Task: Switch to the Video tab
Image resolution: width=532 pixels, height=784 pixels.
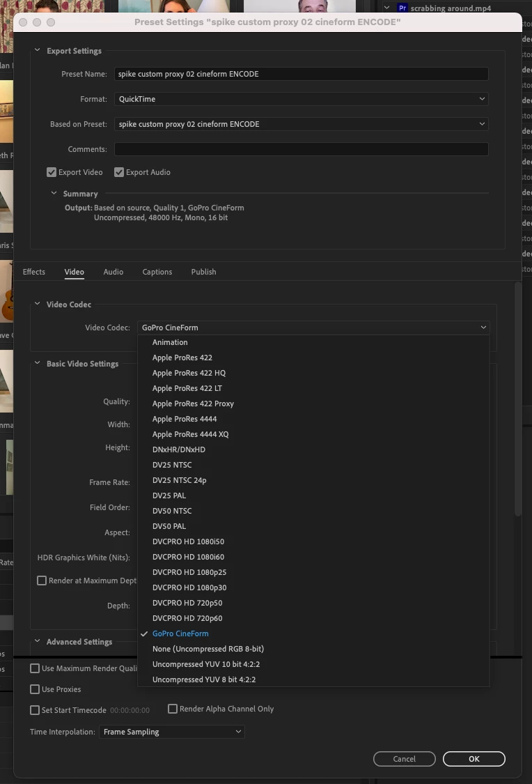Action: click(x=74, y=272)
